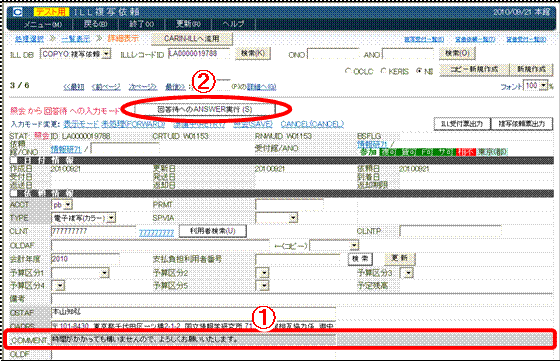Select the NII radio button

pyautogui.click(x=419, y=71)
